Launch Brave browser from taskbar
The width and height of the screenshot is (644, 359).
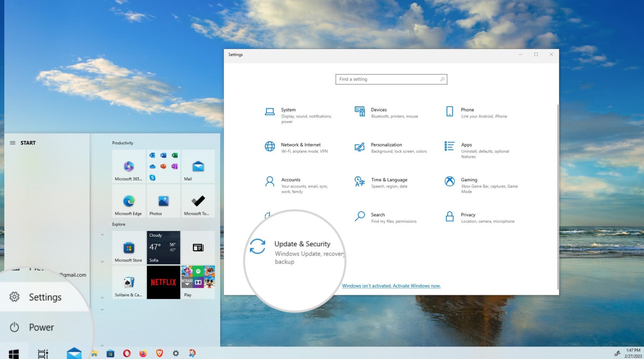[x=160, y=354]
